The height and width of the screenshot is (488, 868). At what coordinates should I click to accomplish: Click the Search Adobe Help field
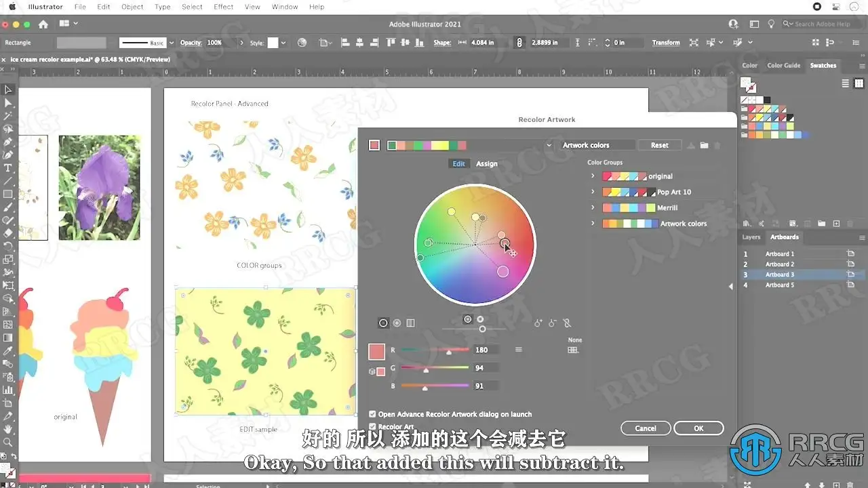[x=822, y=24]
